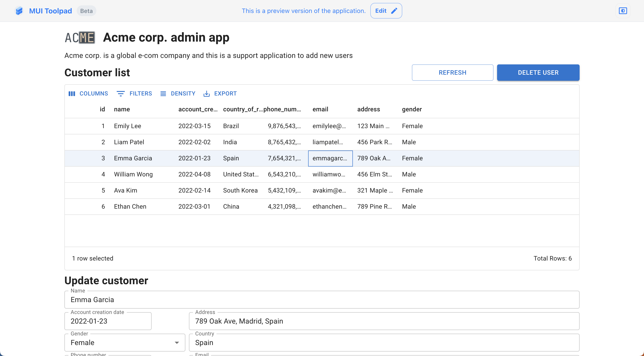Click the MUI Toolpad cube logo
The image size is (644, 356).
pos(19,11)
